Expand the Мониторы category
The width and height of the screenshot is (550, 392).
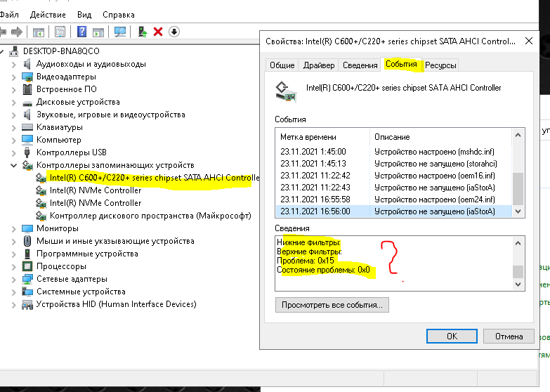(x=13, y=229)
